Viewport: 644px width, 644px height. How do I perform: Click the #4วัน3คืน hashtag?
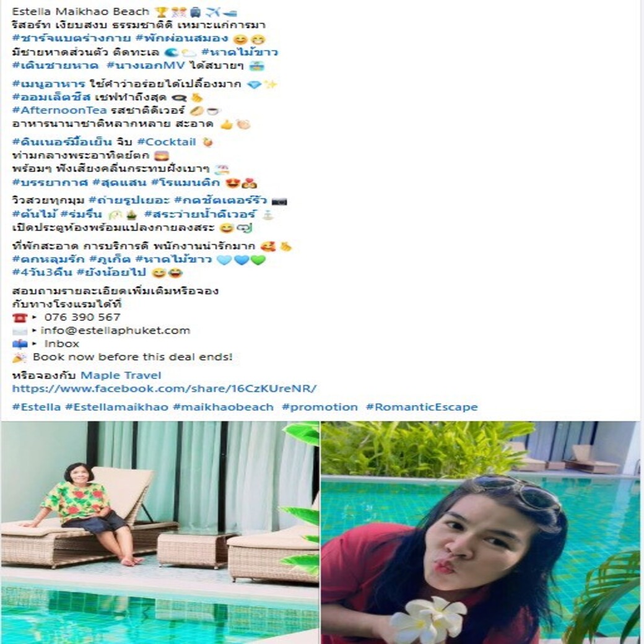pos(42,272)
